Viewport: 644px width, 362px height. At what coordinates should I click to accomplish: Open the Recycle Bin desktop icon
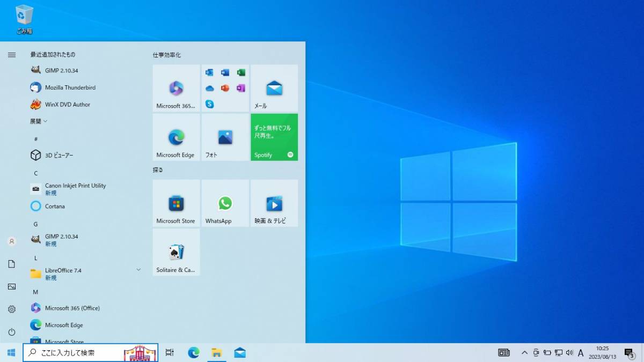(x=24, y=19)
